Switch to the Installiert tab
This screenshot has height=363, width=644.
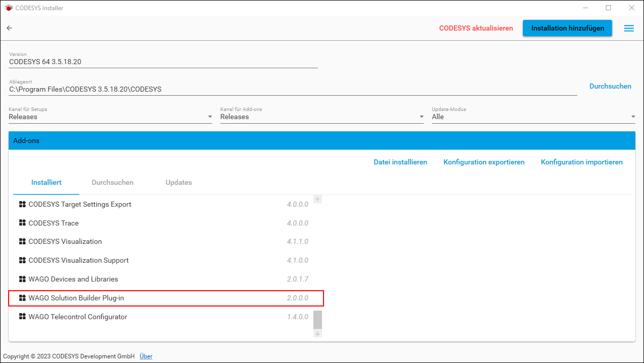(46, 182)
